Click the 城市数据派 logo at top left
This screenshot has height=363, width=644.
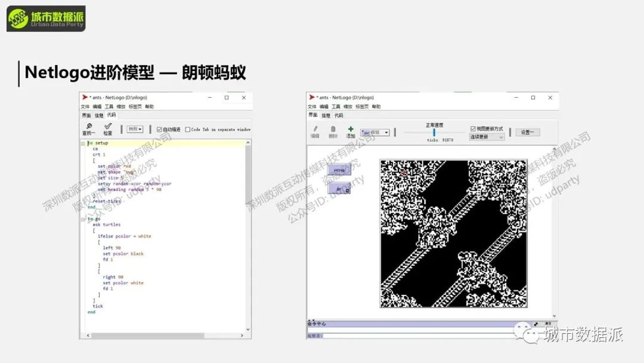46,19
